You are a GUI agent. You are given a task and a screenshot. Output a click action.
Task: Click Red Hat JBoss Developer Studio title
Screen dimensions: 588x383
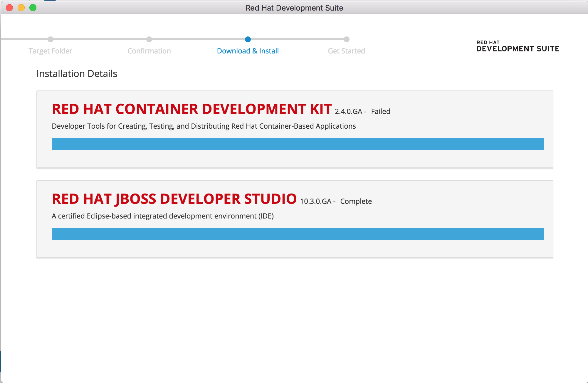(174, 199)
